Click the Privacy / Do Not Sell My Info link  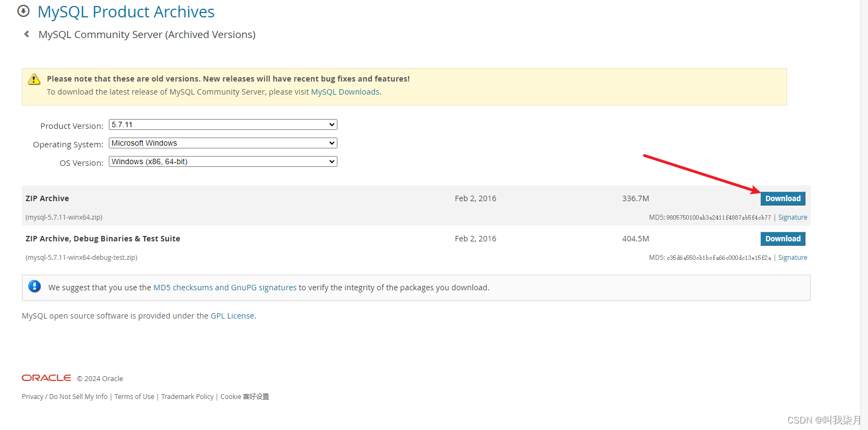click(65, 397)
